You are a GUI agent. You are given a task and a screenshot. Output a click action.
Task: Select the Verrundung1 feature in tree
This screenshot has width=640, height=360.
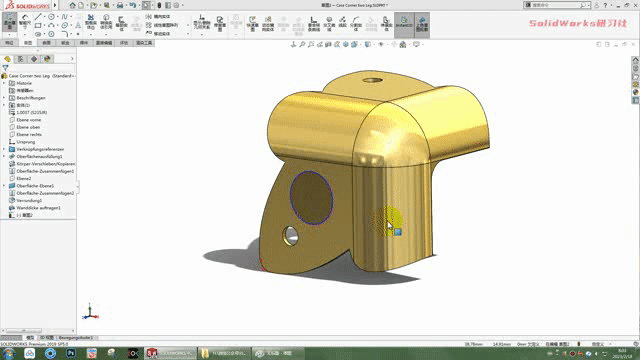pyautogui.click(x=29, y=200)
